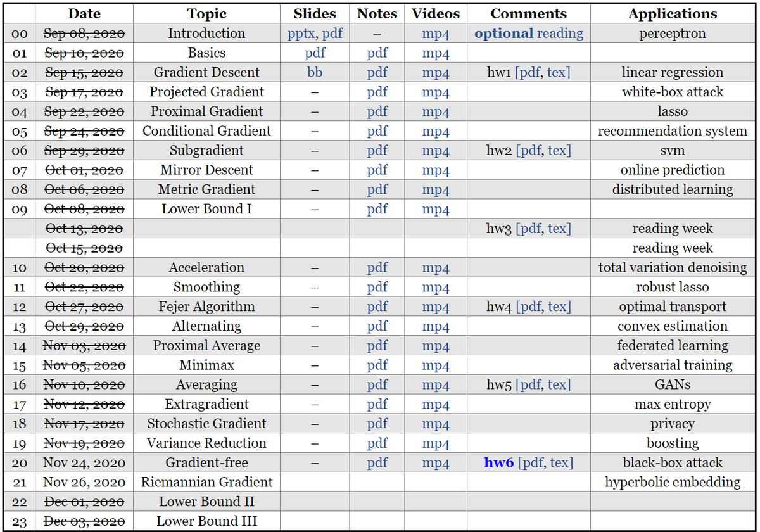Open the pdf slides link in Introduction row
The image size is (760, 532).
pos(332,34)
